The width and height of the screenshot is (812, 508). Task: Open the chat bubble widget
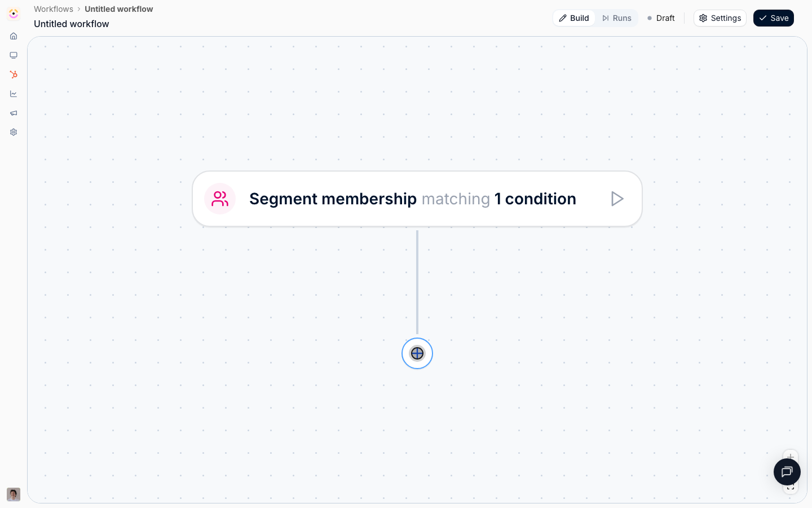point(787,472)
